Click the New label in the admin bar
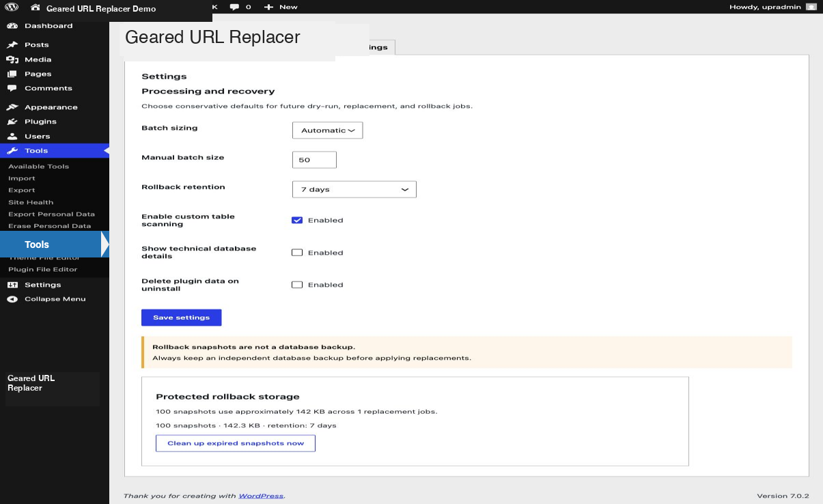Image resolution: width=823 pixels, height=504 pixels. click(288, 7)
